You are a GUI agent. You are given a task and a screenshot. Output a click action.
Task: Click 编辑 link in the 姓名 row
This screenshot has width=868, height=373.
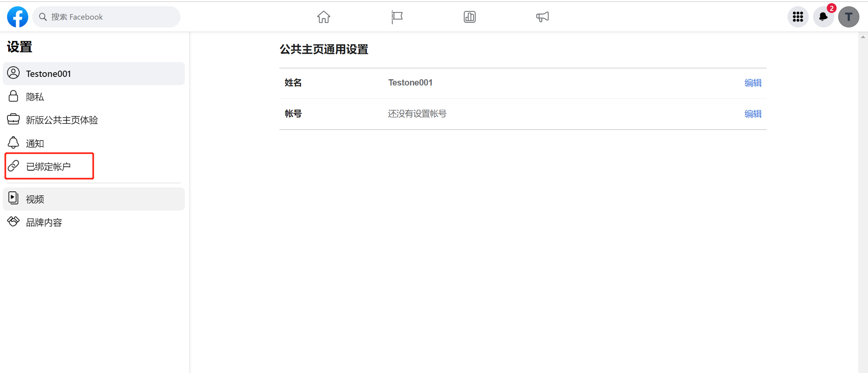point(753,83)
